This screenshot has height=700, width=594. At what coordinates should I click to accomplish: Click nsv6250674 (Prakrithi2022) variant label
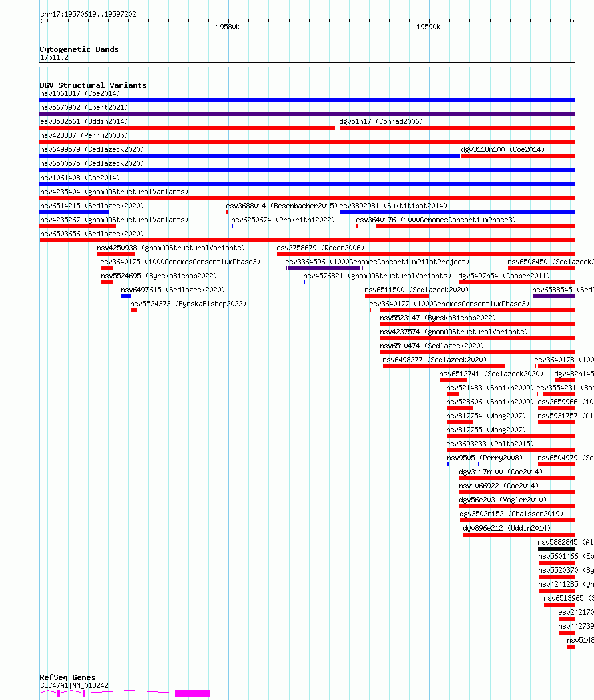(x=283, y=220)
